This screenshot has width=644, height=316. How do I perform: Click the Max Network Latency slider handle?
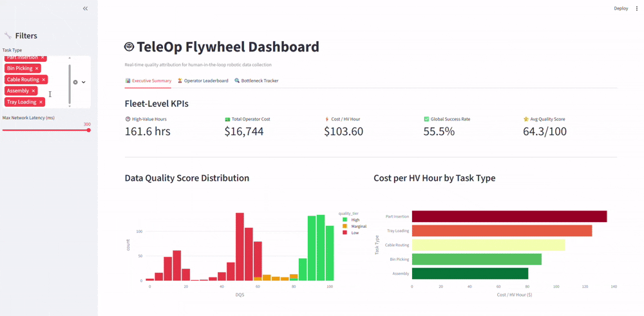coord(89,130)
